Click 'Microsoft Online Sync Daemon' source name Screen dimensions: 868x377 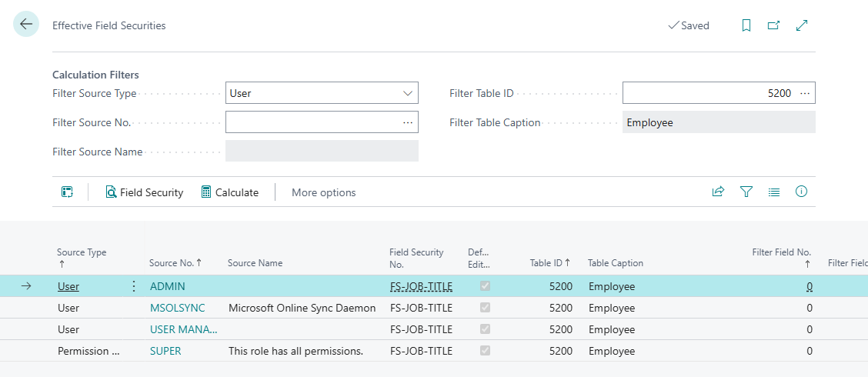tap(302, 308)
